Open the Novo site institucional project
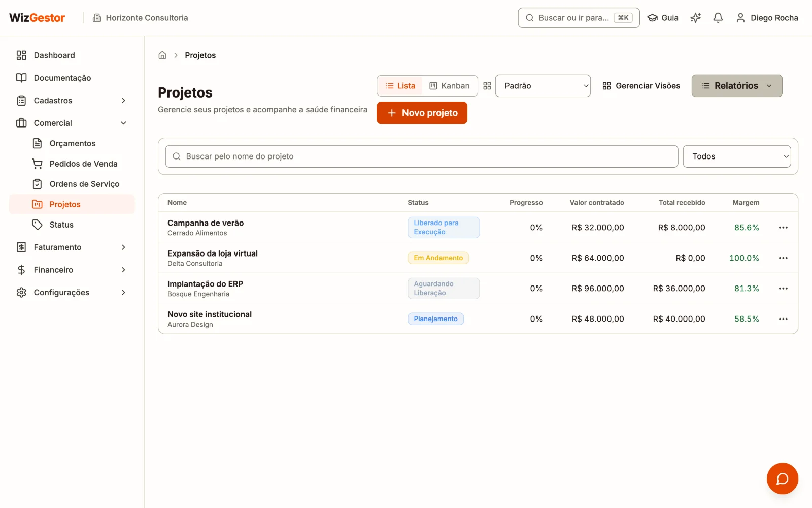This screenshot has height=508, width=812. click(x=210, y=314)
